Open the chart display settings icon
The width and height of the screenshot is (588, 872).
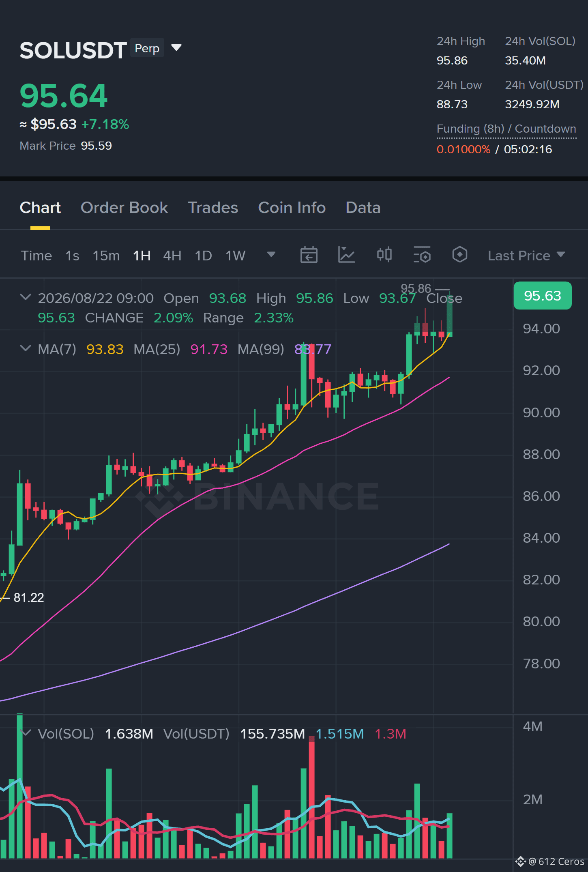[x=422, y=255]
